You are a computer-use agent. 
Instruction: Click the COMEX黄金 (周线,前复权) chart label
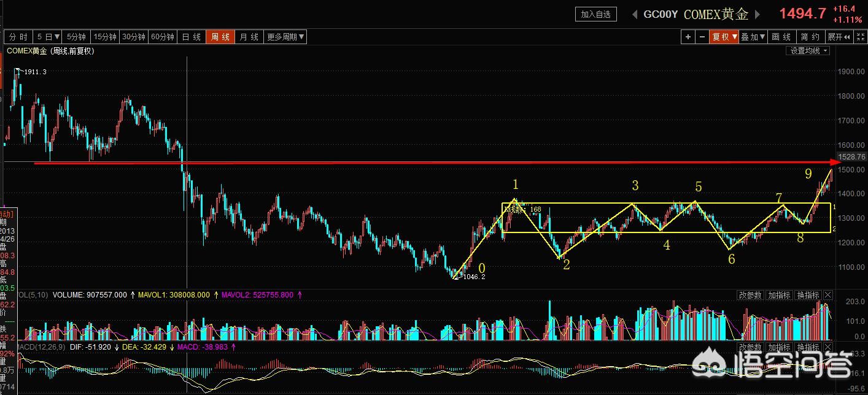[x=50, y=52]
